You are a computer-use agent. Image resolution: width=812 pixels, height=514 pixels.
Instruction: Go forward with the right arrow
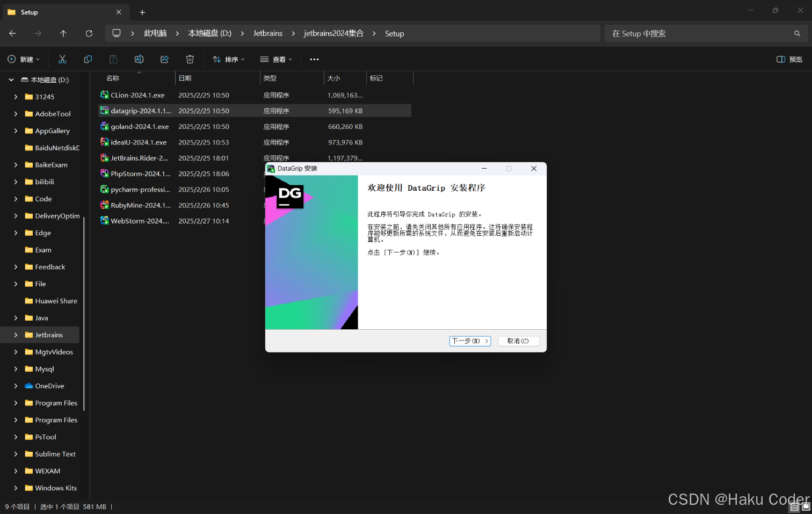click(38, 33)
